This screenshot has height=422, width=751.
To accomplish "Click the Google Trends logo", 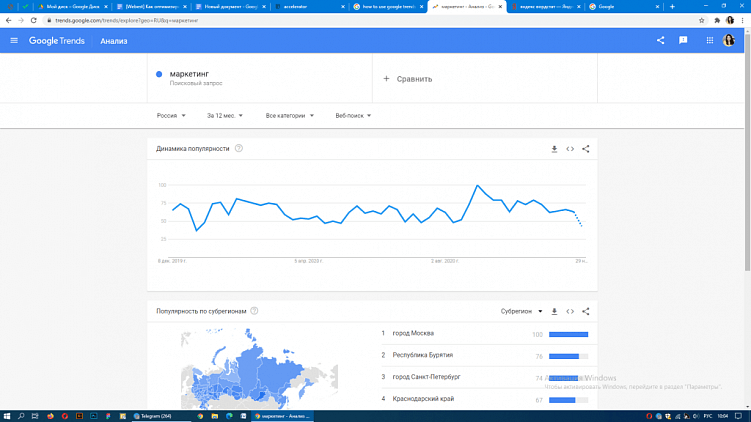I will point(57,41).
